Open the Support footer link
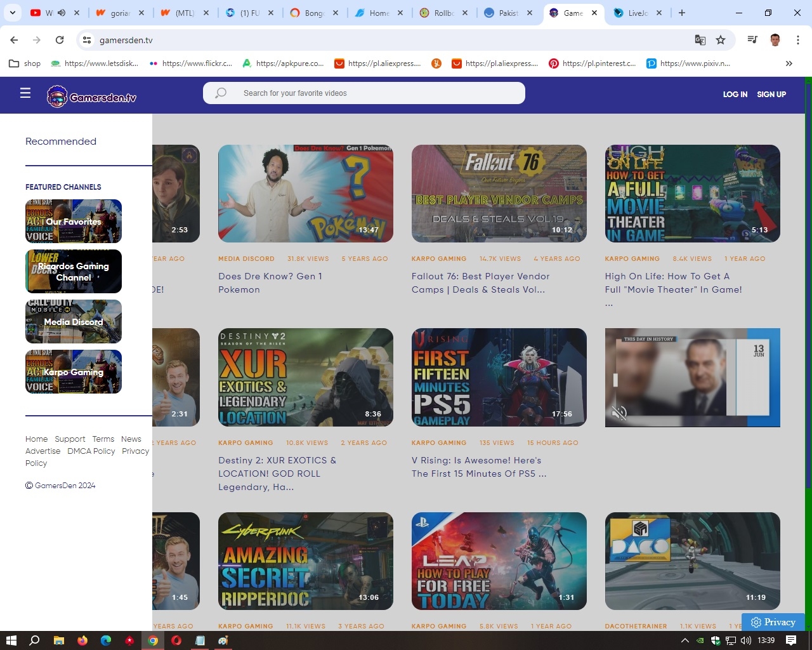 70,439
